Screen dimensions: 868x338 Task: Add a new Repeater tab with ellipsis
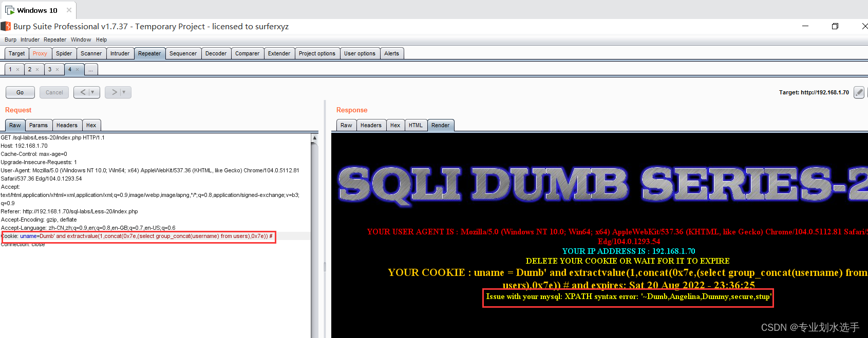pos(90,69)
